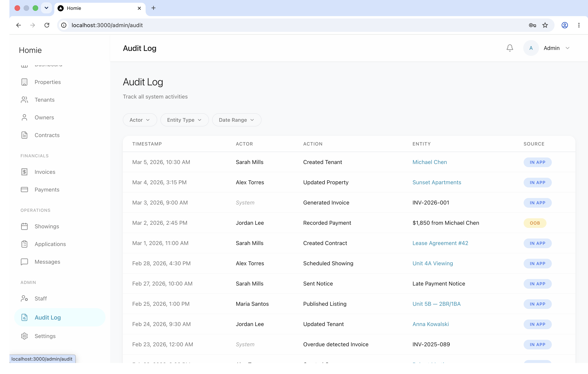Click the Admin avatar circle
Image resolution: width=588 pixels, height=374 pixels.
[531, 48]
